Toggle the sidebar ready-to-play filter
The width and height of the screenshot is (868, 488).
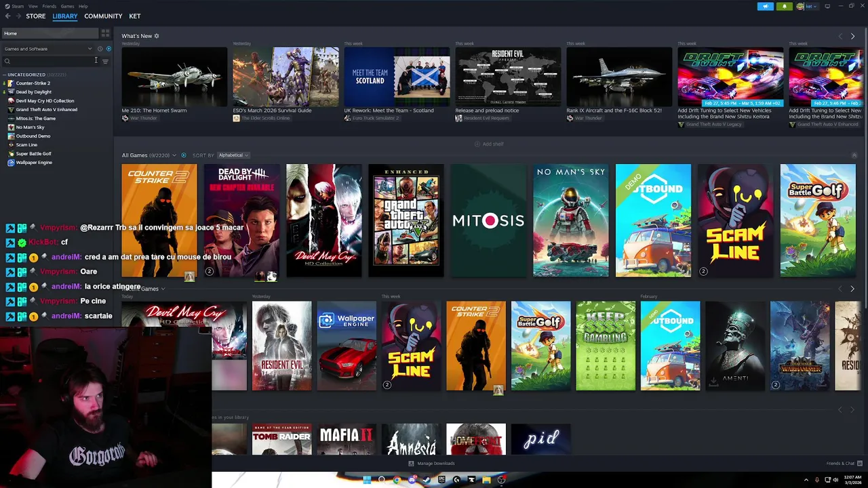(108, 49)
